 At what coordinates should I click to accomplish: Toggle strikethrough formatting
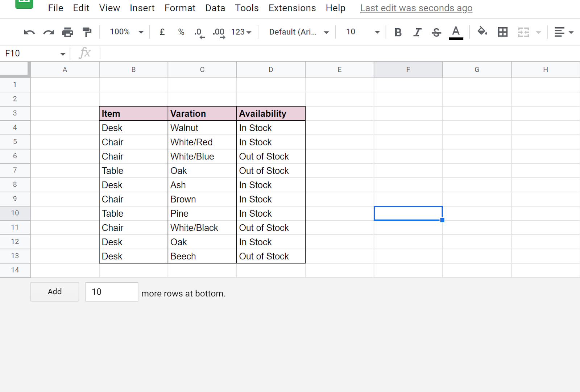436,32
